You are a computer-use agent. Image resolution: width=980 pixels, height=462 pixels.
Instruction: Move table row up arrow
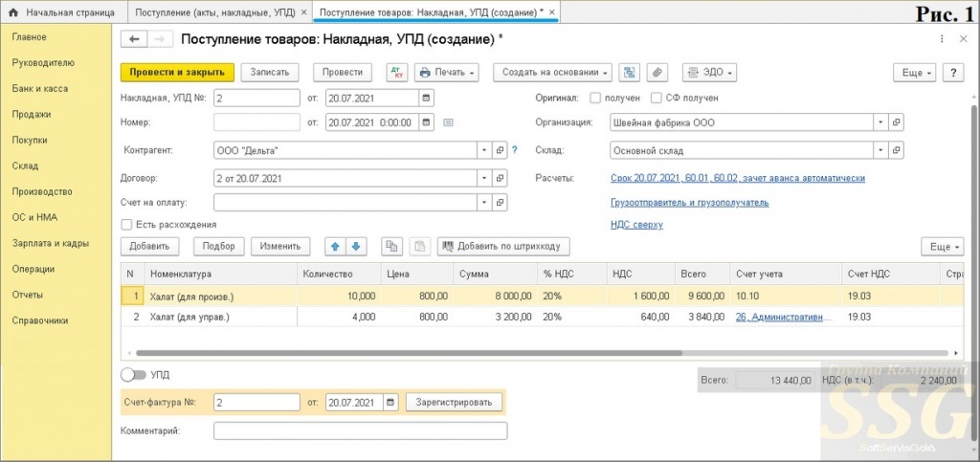(x=335, y=247)
